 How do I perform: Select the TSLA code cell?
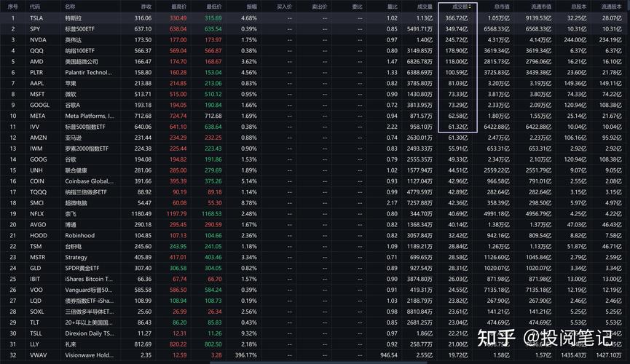click(36, 18)
